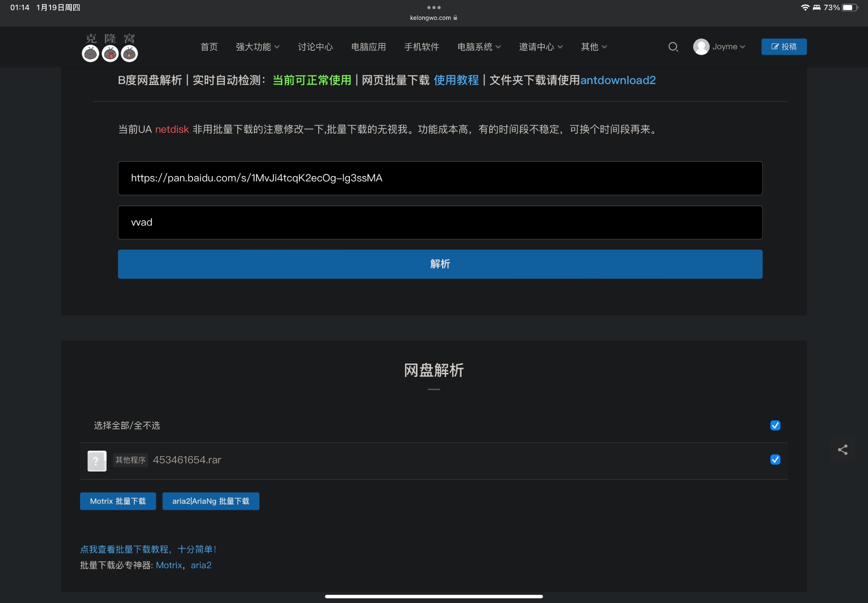Click the 投稿 submit button
This screenshot has height=603, width=868.
click(784, 47)
